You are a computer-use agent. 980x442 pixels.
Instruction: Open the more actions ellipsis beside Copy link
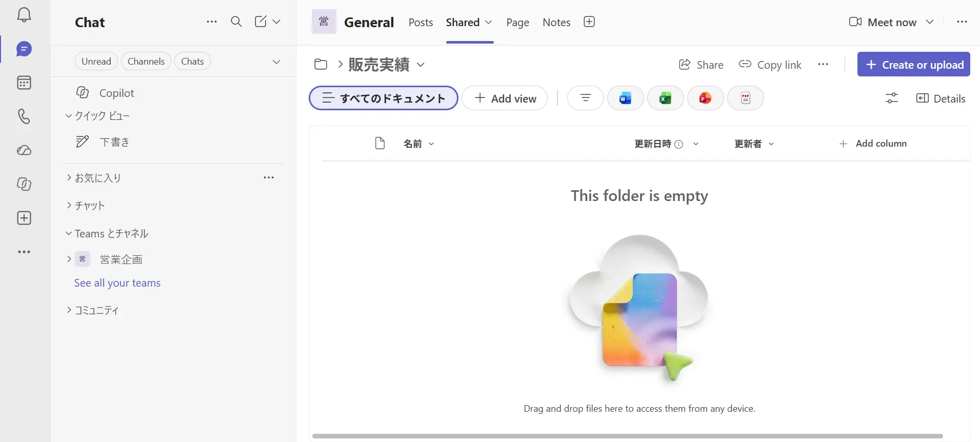(x=823, y=64)
